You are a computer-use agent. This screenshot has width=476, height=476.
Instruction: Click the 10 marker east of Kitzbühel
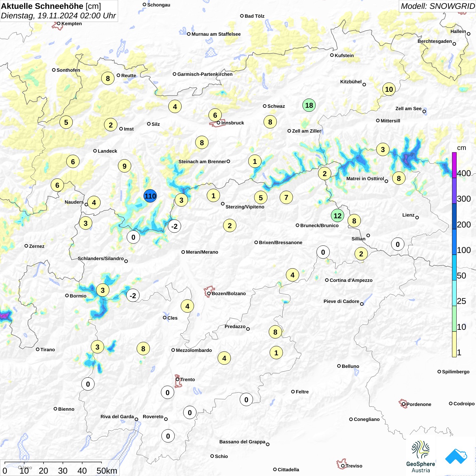[x=389, y=89]
